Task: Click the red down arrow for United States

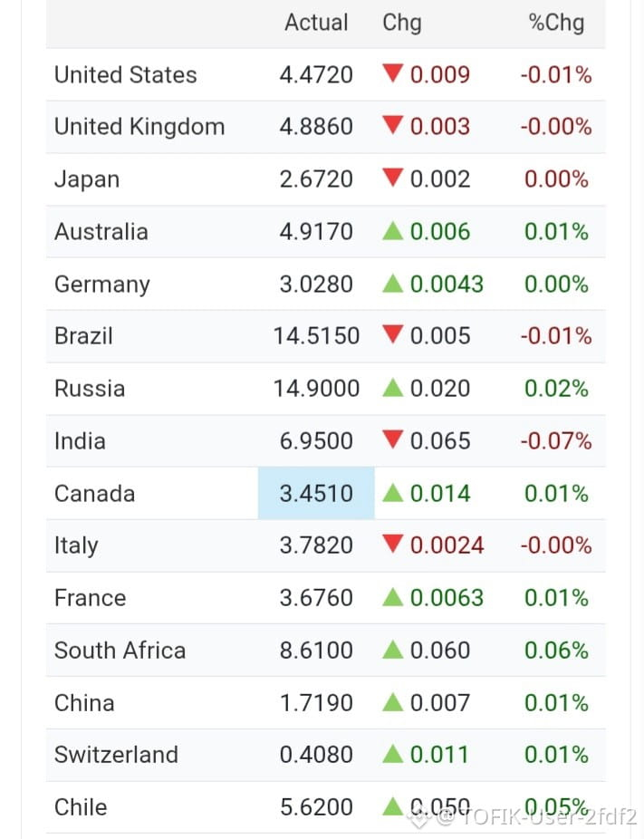Action: (x=392, y=73)
